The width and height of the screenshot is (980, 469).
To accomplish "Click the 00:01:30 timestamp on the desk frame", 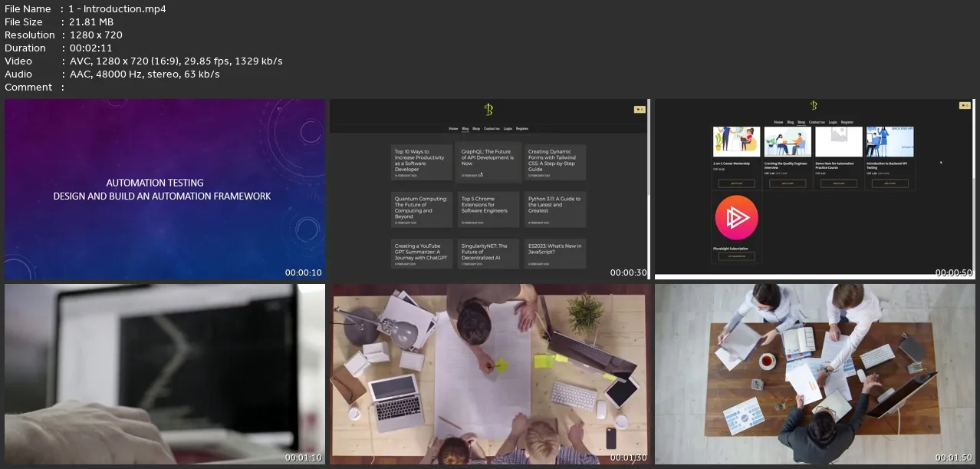I will click(629, 457).
